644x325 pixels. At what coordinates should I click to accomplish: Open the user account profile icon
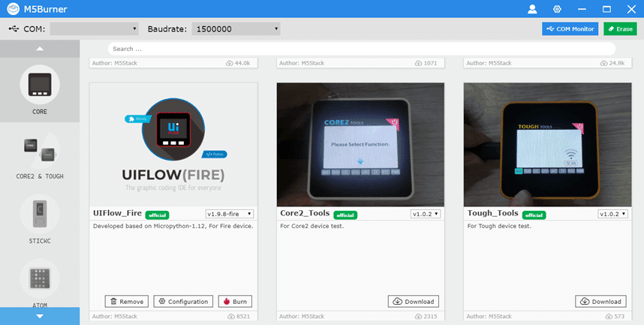[x=532, y=9]
